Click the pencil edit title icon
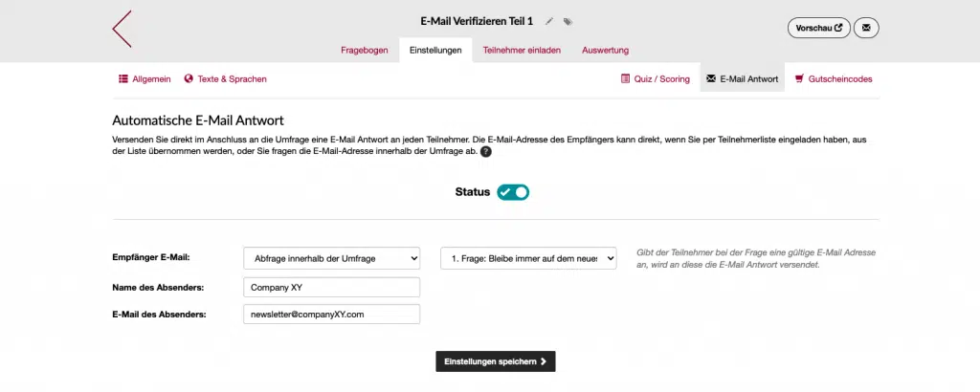 pyautogui.click(x=549, y=21)
